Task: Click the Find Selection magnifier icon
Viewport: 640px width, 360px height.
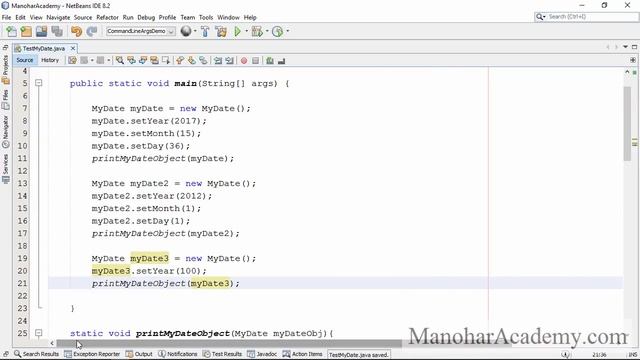Action: point(120,60)
